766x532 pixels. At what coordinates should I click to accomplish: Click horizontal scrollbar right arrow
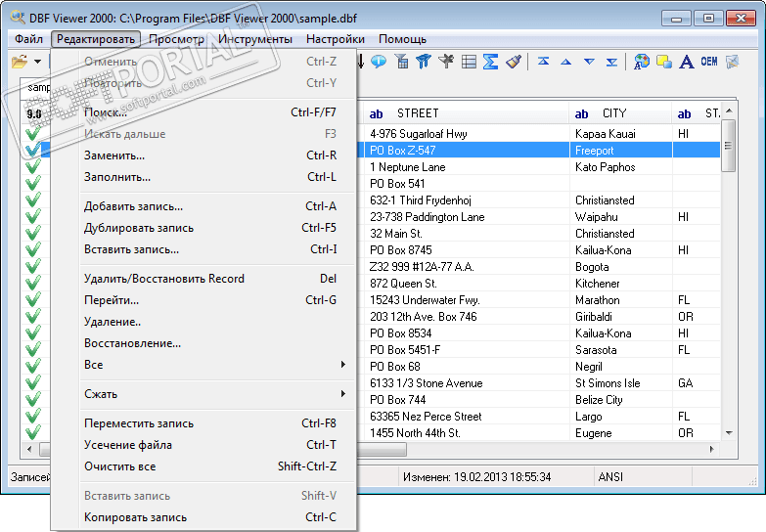coord(712,449)
